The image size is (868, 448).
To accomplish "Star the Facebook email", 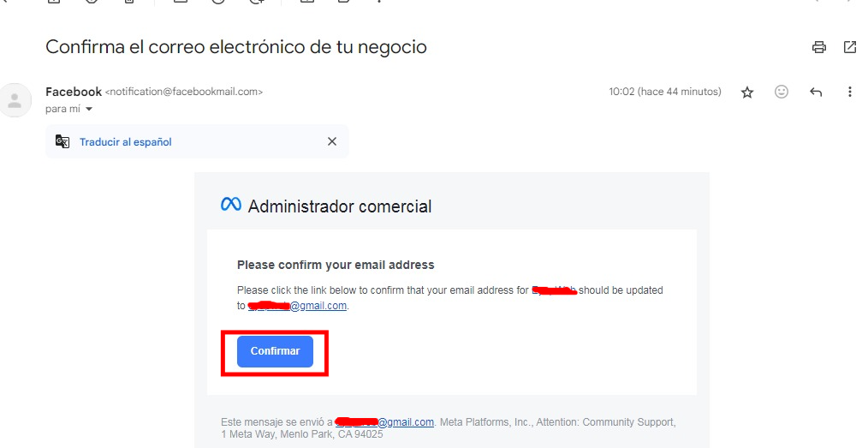I will pos(747,92).
